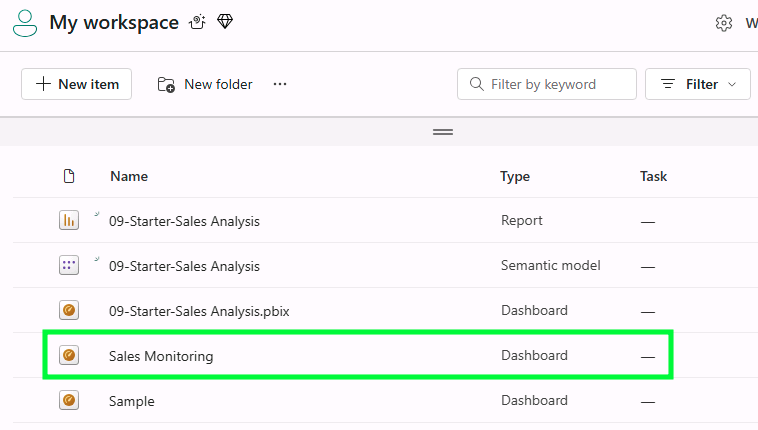Click the file type icon column header
The height and width of the screenshot is (430, 758).
69,176
